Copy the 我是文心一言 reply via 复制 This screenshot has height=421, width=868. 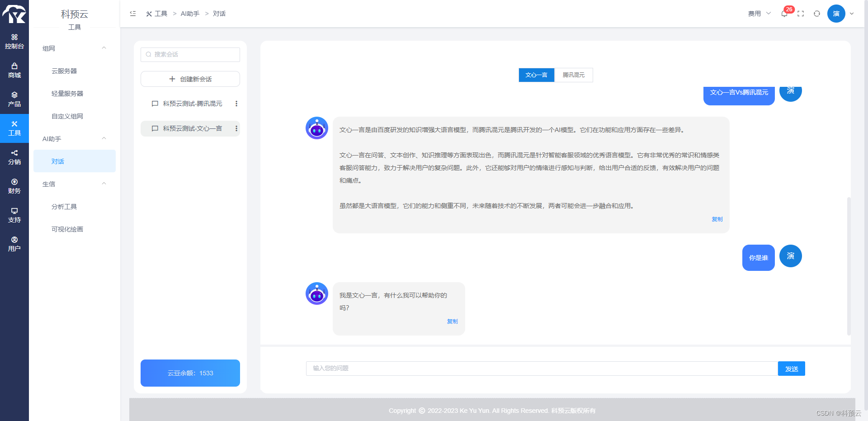(x=452, y=321)
